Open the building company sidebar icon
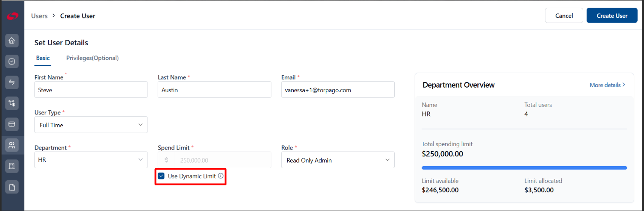 pos(12,166)
